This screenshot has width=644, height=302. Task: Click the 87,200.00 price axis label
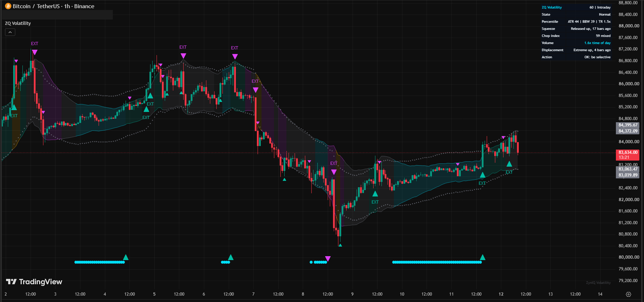click(x=628, y=49)
